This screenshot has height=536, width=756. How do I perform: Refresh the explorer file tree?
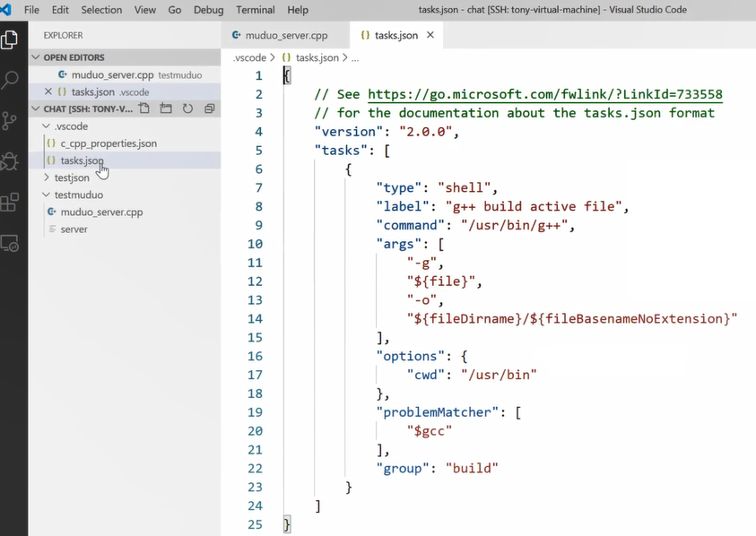[x=187, y=108]
